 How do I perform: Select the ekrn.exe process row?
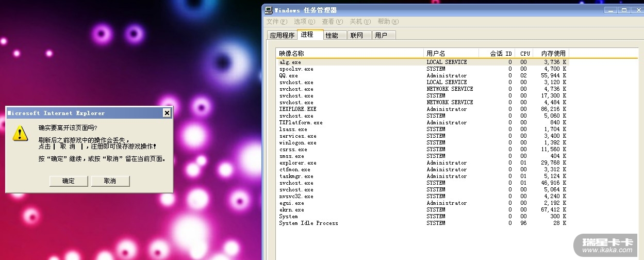422,209
